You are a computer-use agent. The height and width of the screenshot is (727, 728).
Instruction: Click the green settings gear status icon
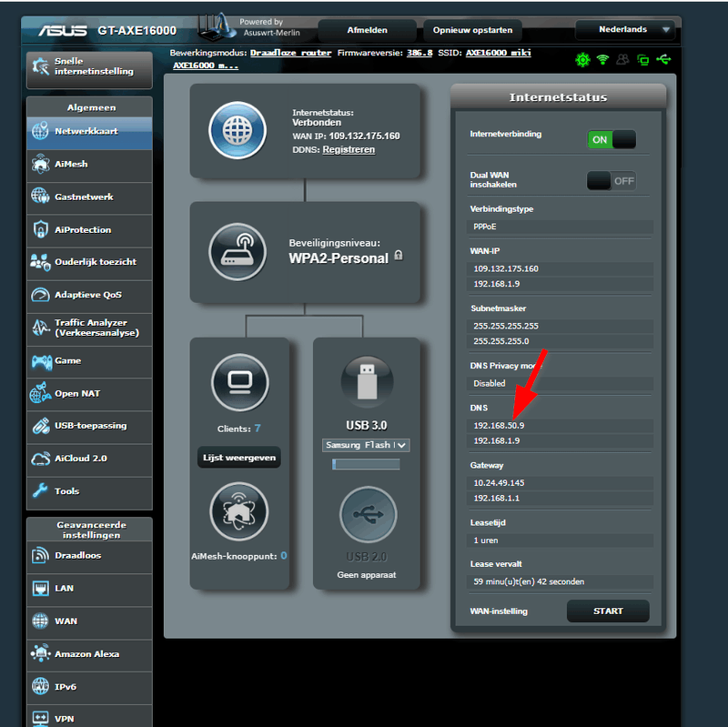[x=582, y=59]
